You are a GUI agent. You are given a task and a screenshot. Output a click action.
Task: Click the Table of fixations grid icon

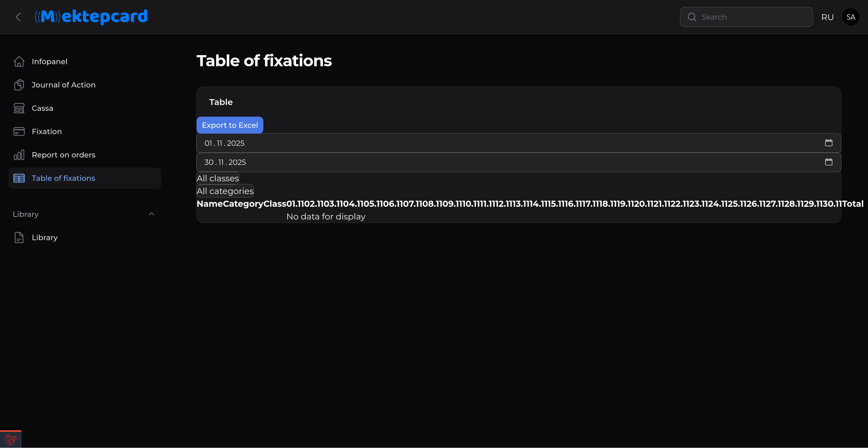tap(19, 178)
